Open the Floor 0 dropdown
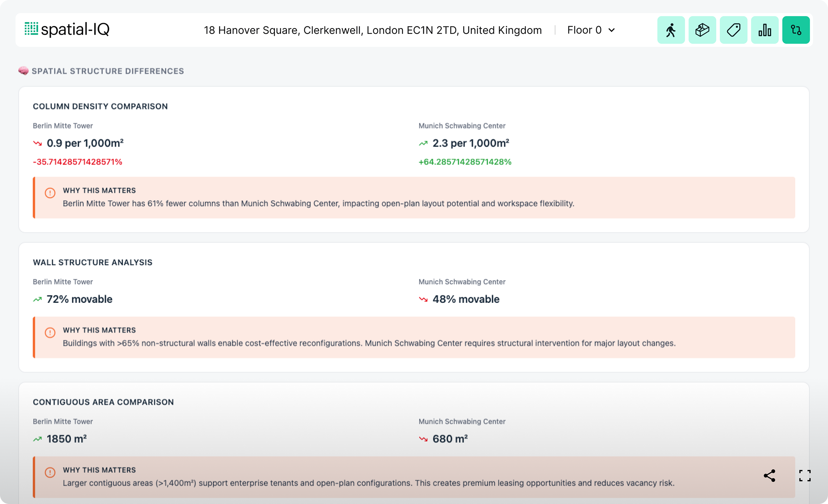 pyautogui.click(x=584, y=30)
